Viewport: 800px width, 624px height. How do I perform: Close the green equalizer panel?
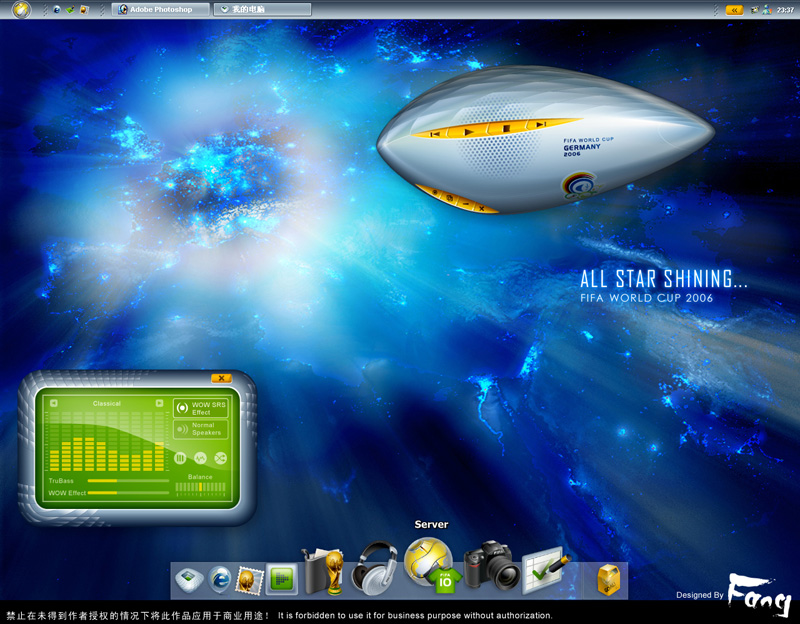pos(221,378)
